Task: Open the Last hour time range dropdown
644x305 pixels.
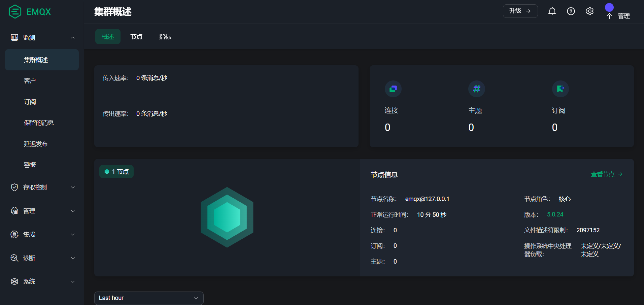Action: point(149,298)
